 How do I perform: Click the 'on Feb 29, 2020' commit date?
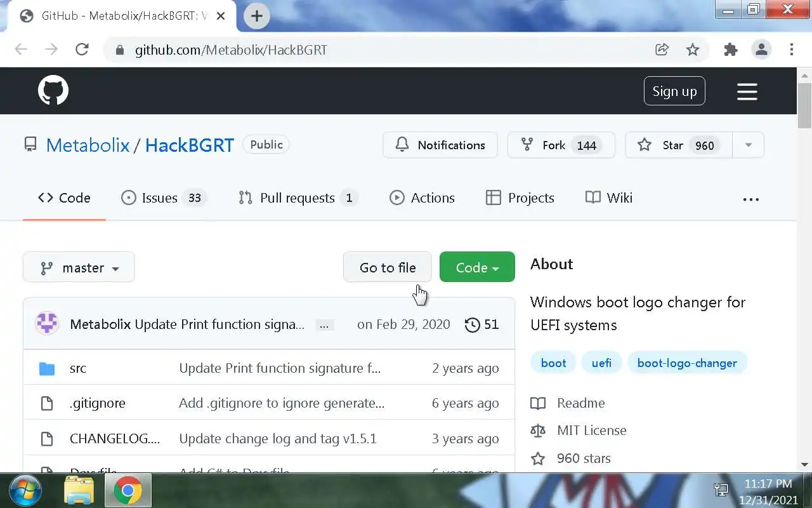pyautogui.click(x=403, y=324)
